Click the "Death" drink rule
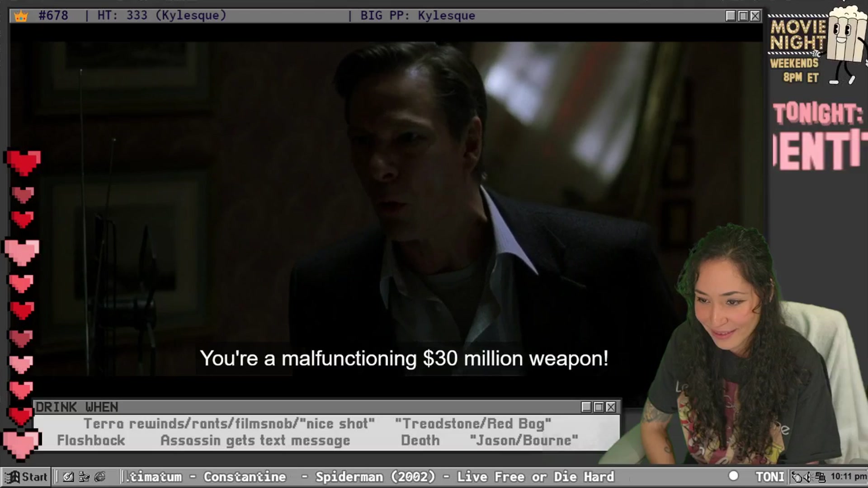Screen dimensions: 868x488 (x=420, y=441)
